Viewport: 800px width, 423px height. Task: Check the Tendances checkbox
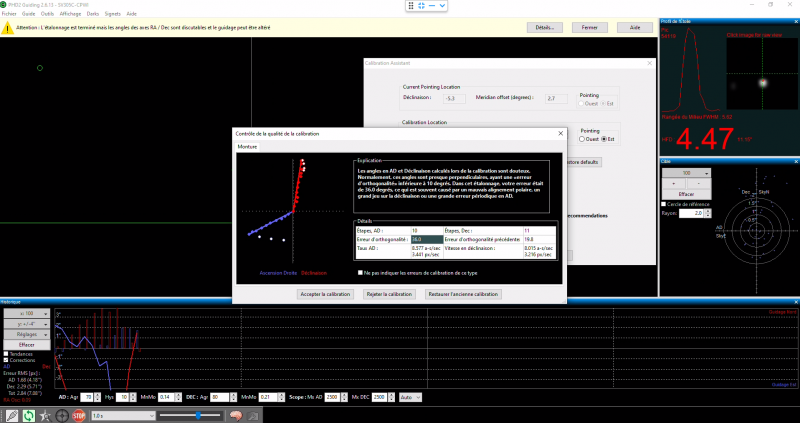coord(6,354)
